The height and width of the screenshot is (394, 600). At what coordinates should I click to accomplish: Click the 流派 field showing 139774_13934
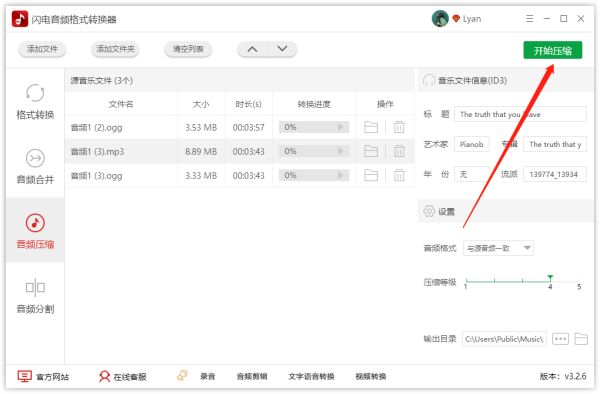tap(554, 174)
